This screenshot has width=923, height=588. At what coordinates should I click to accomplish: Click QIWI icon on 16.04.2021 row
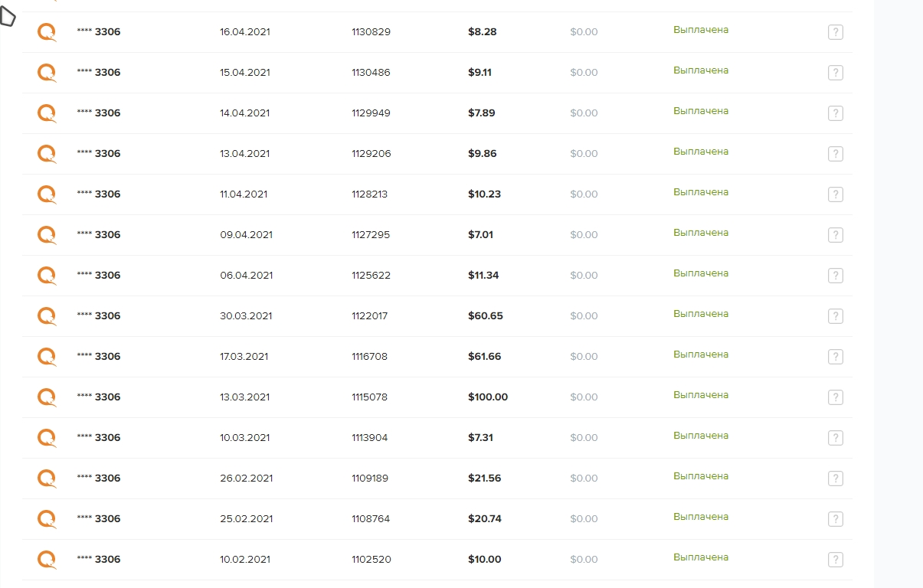tap(47, 32)
